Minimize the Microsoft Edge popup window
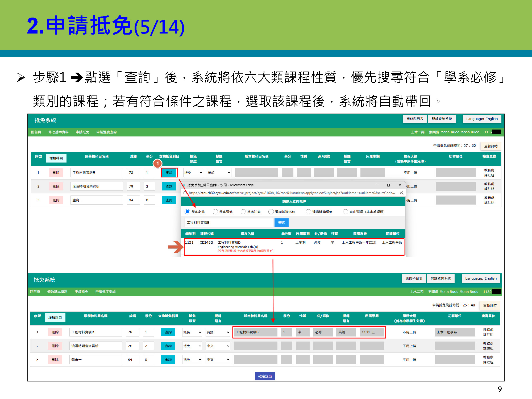 click(377, 185)
